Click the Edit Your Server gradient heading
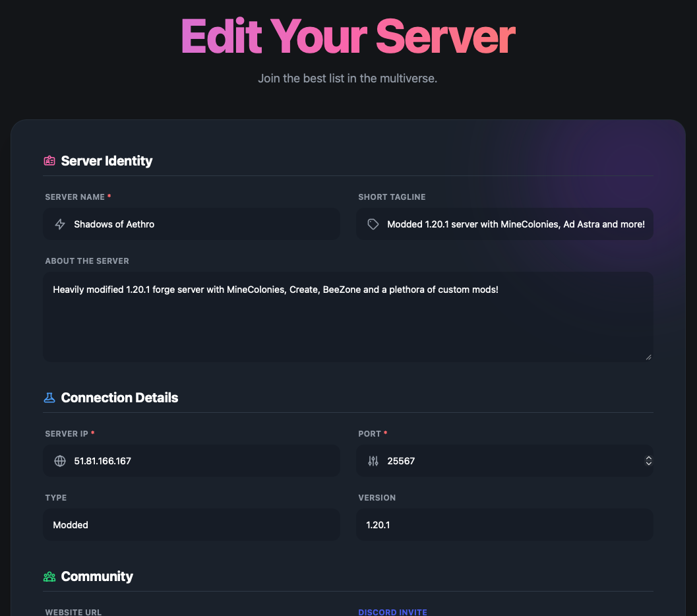 click(x=348, y=37)
